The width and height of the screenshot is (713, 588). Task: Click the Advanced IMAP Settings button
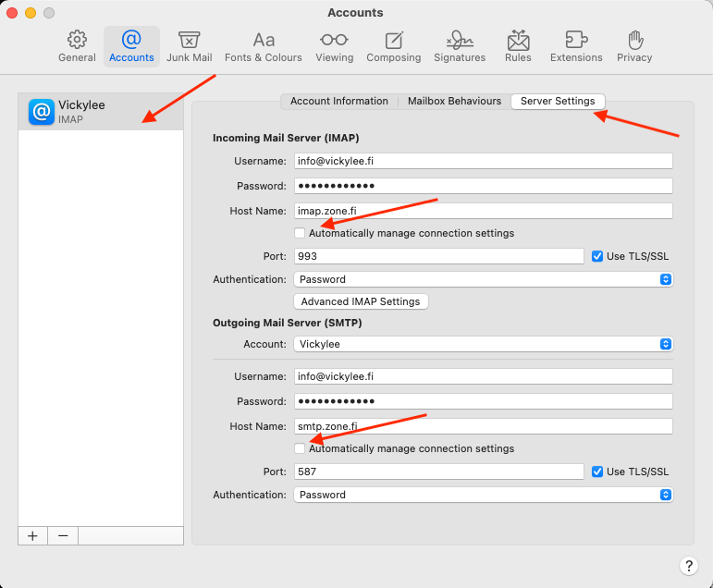[x=361, y=301]
